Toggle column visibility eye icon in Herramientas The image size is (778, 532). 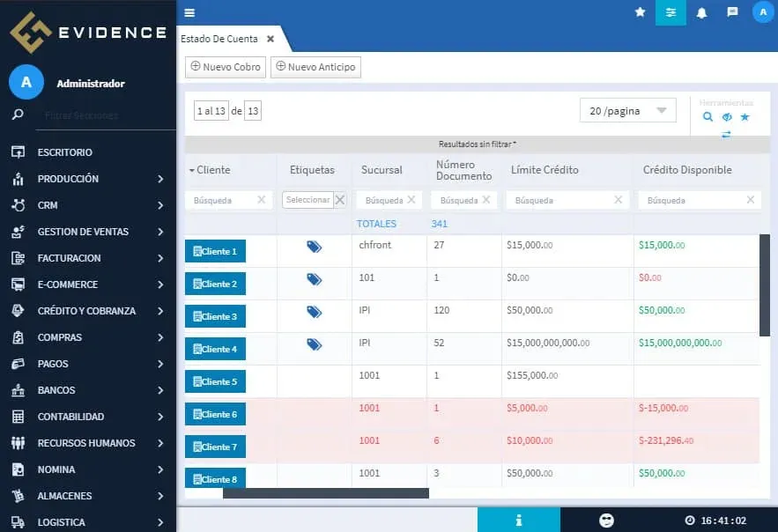[727, 117]
